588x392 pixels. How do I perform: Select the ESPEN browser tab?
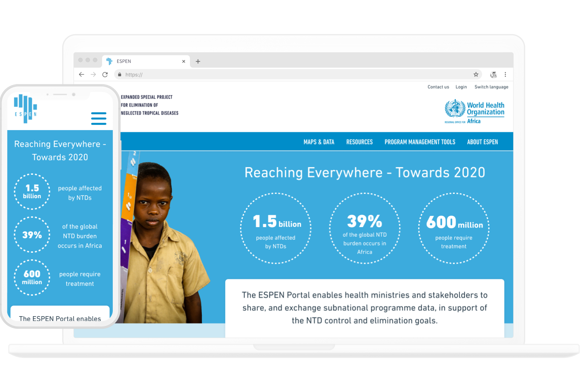[146, 61]
